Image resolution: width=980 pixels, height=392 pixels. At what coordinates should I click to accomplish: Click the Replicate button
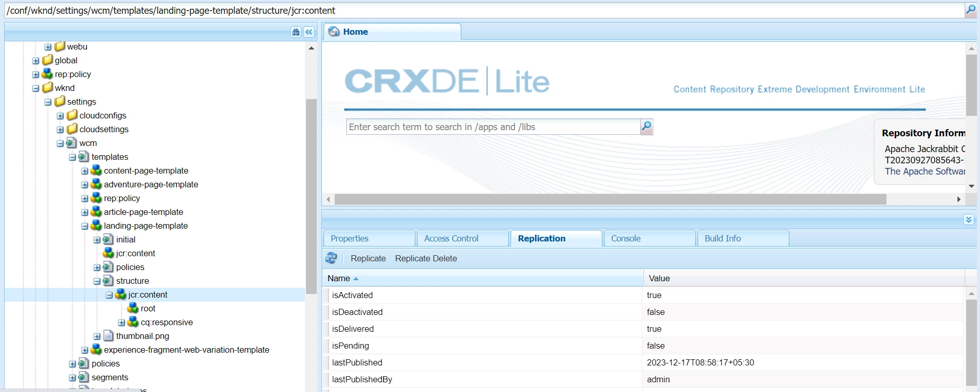point(368,258)
